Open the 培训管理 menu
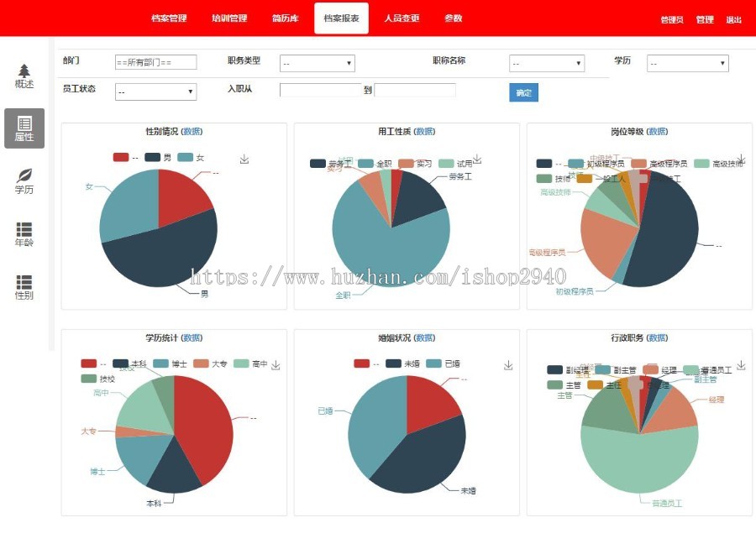Viewport: 756px width, 549px height. click(x=229, y=18)
